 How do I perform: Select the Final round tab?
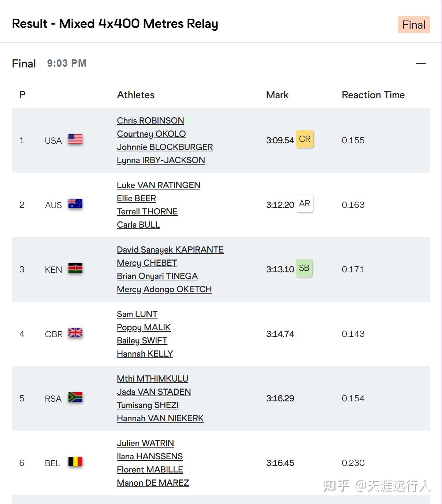(x=414, y=25)
